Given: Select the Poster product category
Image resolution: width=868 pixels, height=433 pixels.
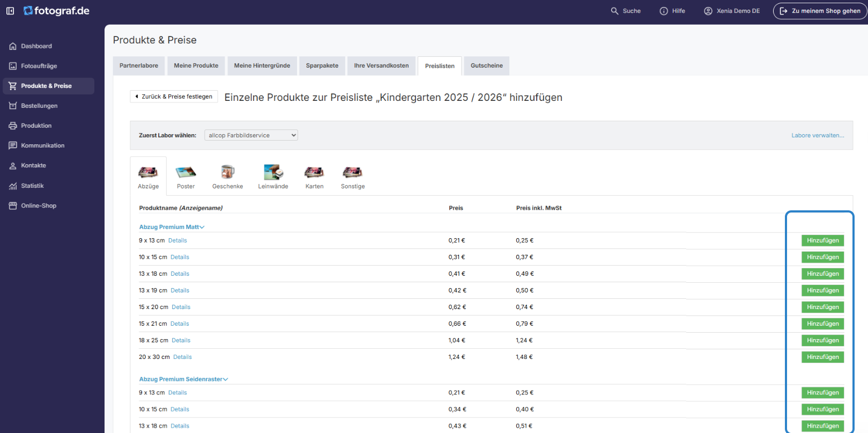Looking at the screenshot, I should click(x=186, y=177).
